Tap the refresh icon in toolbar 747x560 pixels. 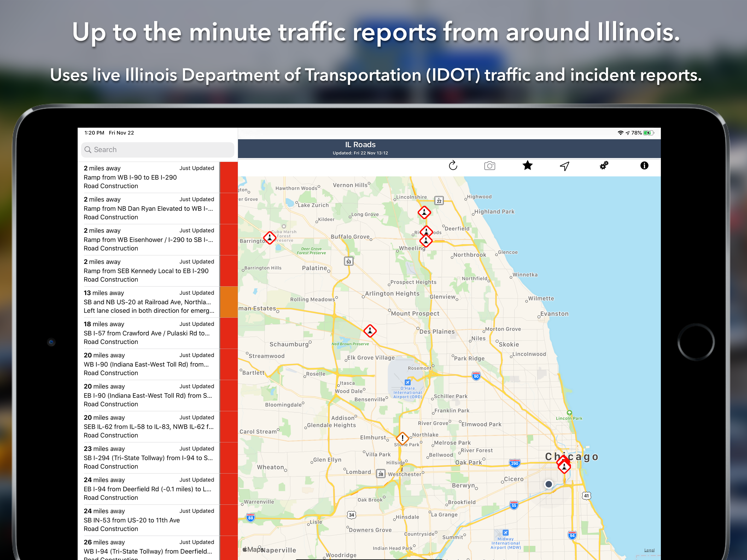pos(453,165)
